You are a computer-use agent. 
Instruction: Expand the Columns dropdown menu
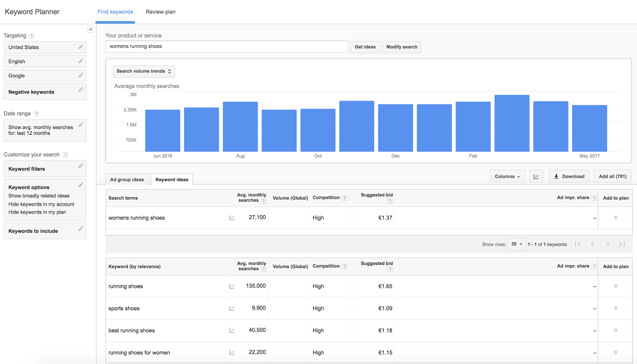click(507, 177)
